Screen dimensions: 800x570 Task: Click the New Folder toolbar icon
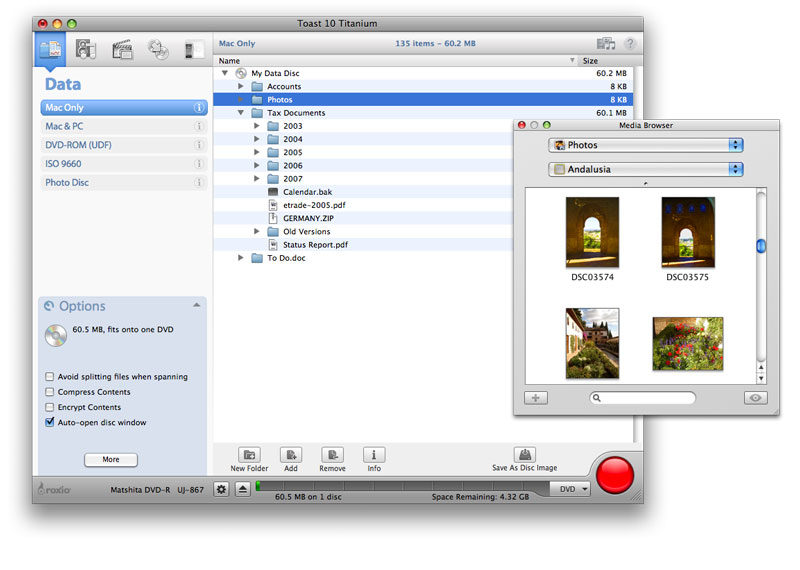point(249,455)
